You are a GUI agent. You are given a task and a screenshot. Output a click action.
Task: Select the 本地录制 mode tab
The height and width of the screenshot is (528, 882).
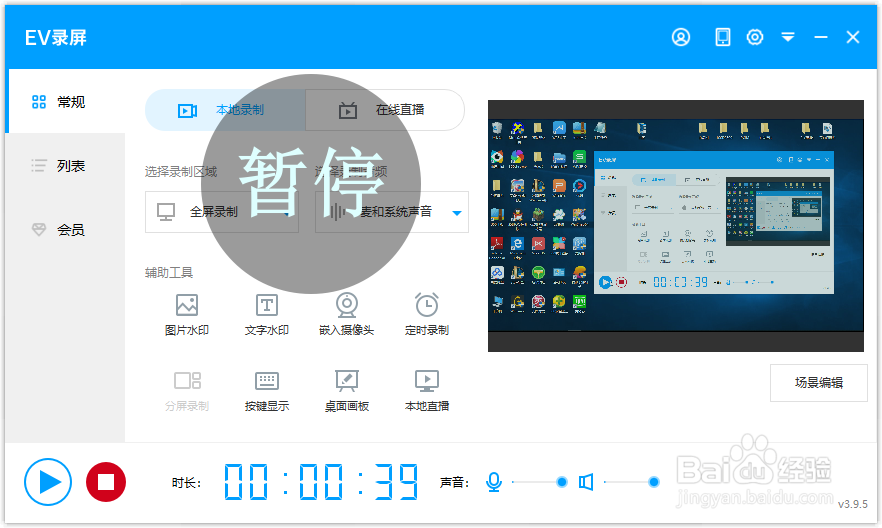[225, 110]
